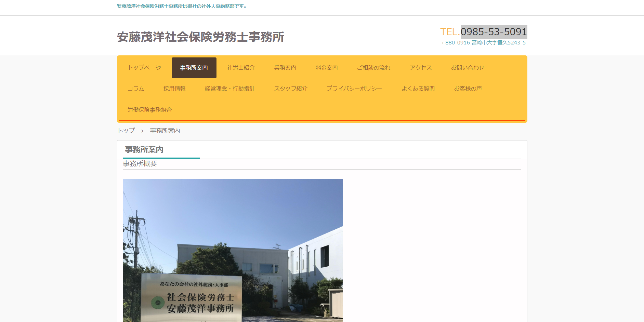Select 経営理念・行動指針 in the menu

[x=230, y=89]
